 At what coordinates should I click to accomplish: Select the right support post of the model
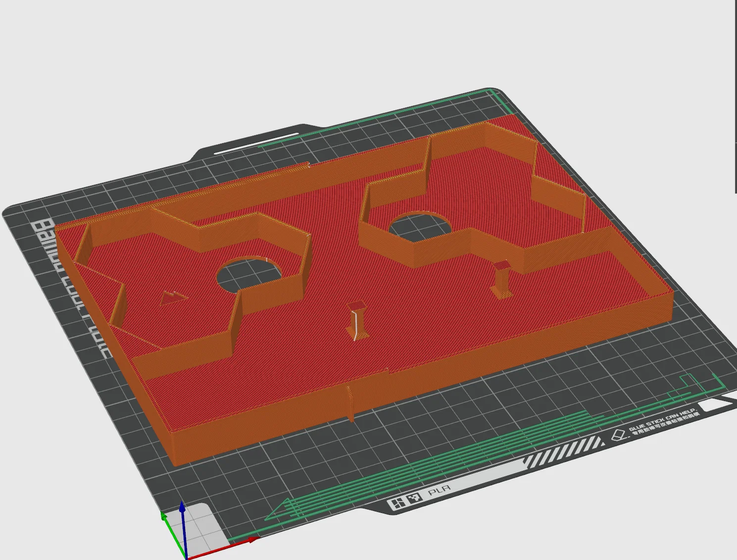coord(502,279)
